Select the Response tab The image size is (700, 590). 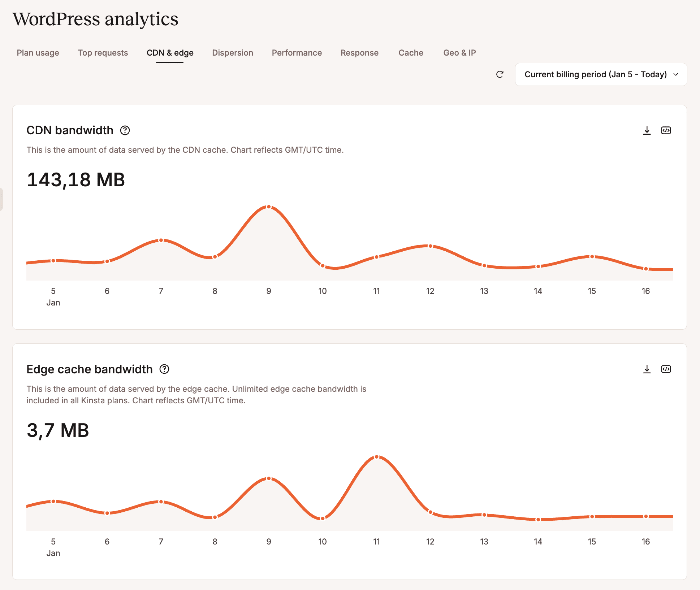point(359,53)
